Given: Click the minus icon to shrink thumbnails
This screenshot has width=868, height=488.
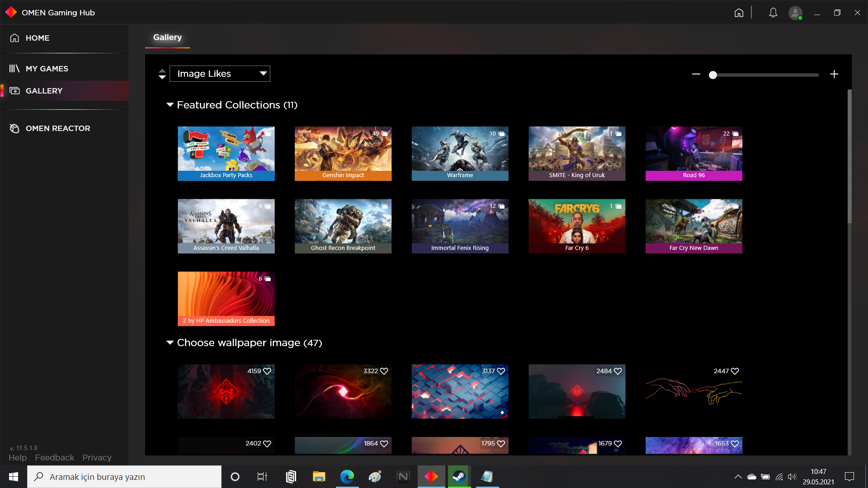Looking at the screenshot, I should click(x=696, y=74).
